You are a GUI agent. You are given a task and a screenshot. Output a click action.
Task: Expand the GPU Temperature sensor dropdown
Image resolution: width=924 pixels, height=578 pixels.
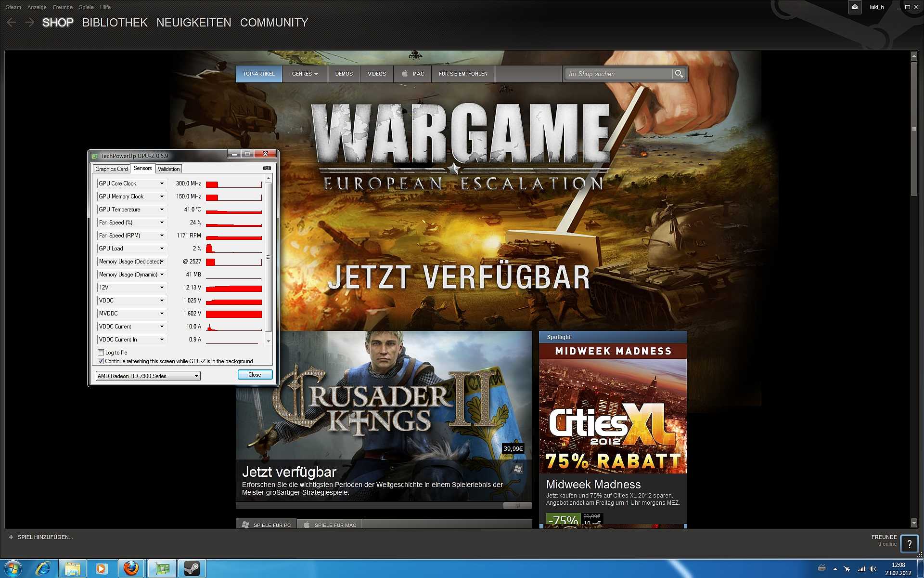162,210
